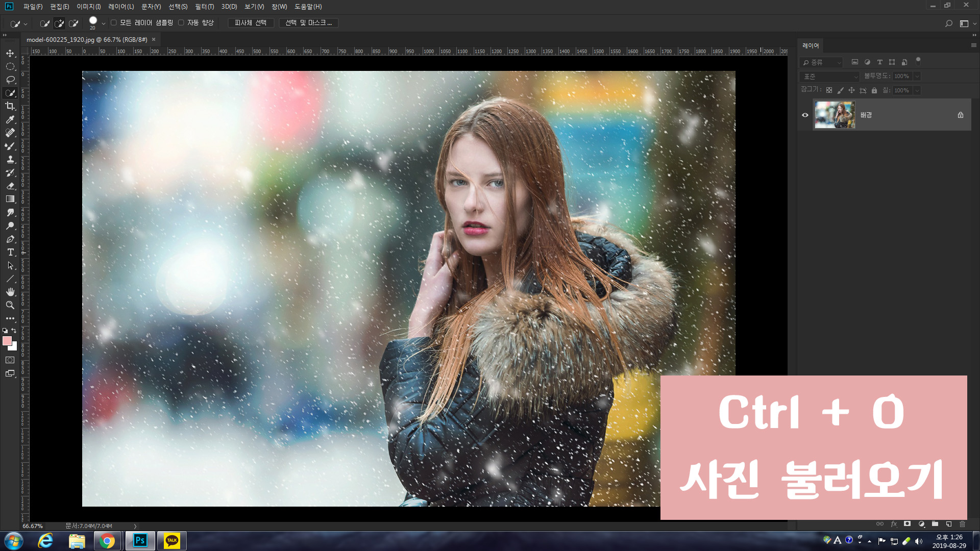Click the 피사체 선택 button

click(x=251, y=23)
